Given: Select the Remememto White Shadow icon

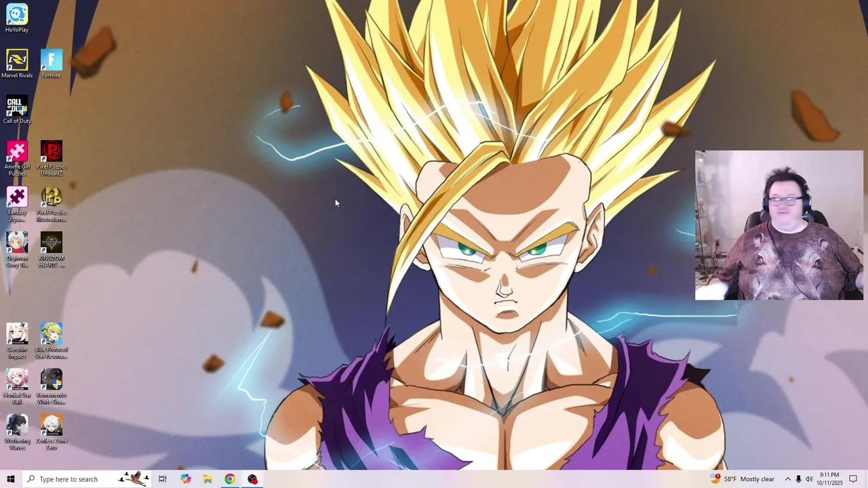Looking at the screenshot, I should click(51, 387).
